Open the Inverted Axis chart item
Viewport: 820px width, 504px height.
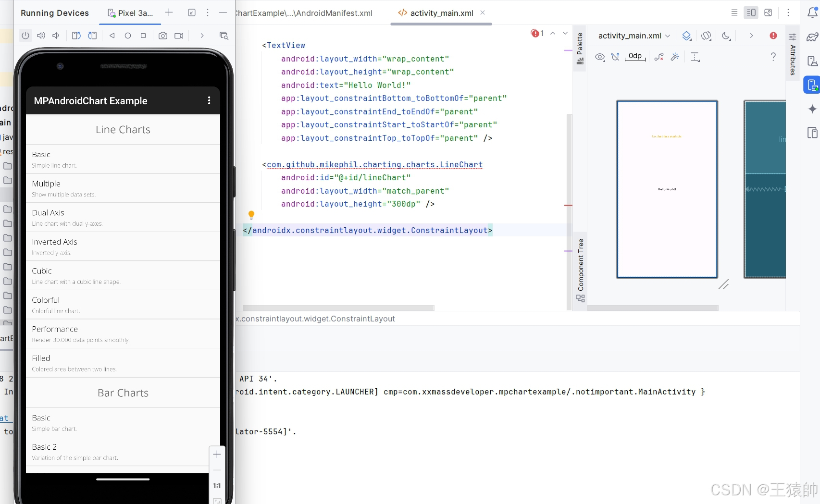click(123, 246)
